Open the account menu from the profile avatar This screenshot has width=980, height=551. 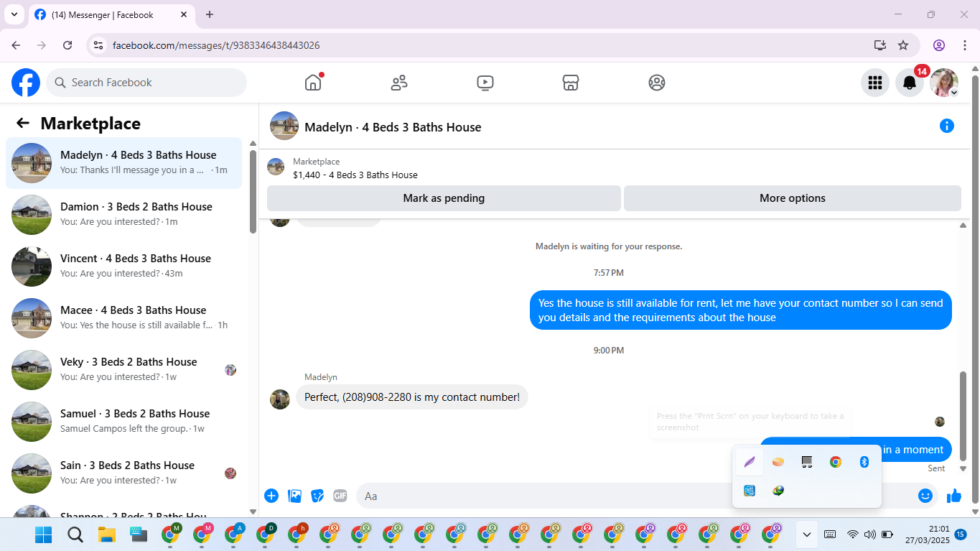click(x=944, y=83)
